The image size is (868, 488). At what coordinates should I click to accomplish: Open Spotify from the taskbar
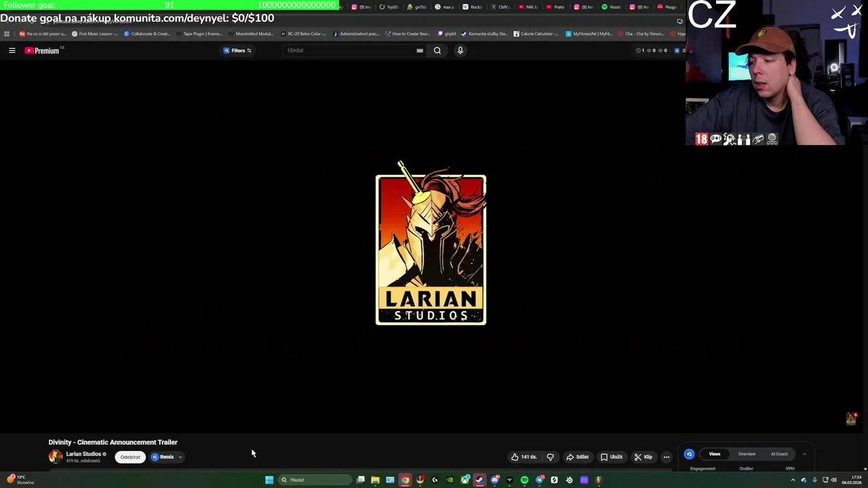524,480
